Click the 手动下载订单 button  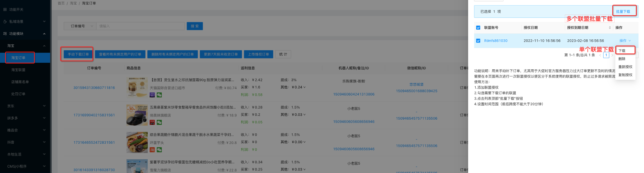(78, 54)
